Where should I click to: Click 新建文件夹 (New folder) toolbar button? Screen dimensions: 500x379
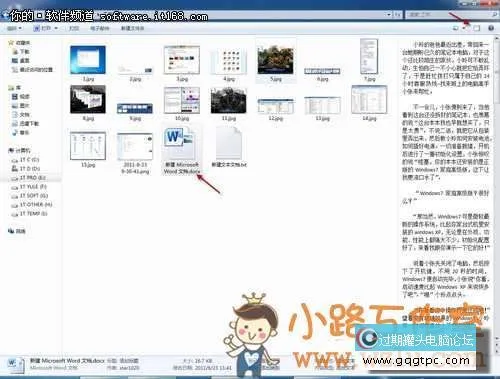[x=132, y=28]
